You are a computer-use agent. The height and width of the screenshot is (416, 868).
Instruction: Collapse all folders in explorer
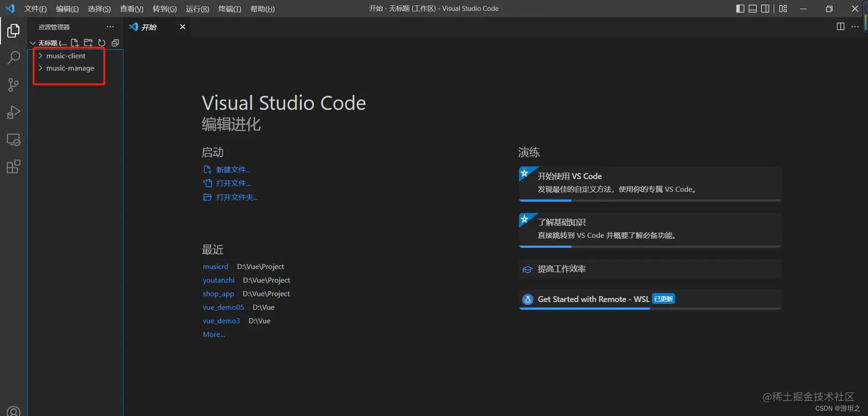pos(115,43)
